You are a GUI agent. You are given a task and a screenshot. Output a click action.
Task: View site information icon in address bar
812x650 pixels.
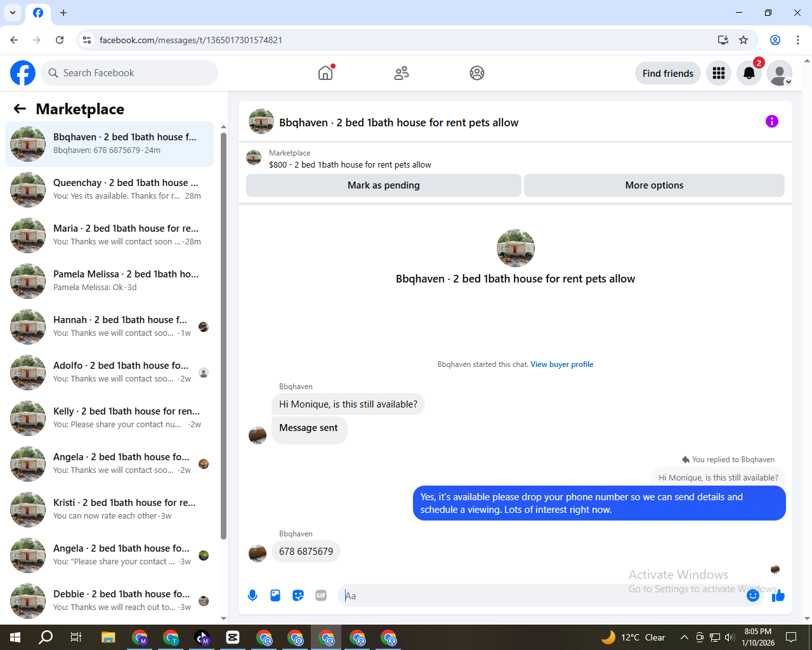pos(87,40)
